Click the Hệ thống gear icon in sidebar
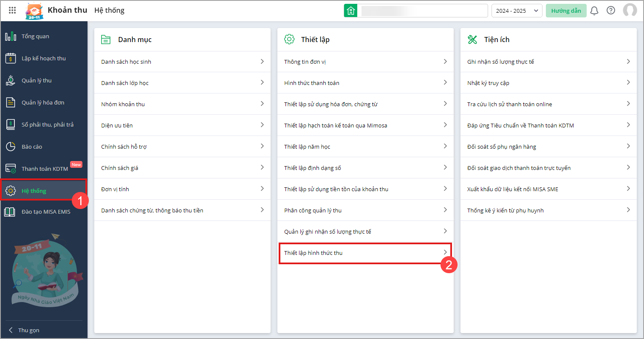Image resolution: width=644 pixels, height=339 pixels. (x=11, y=191)
